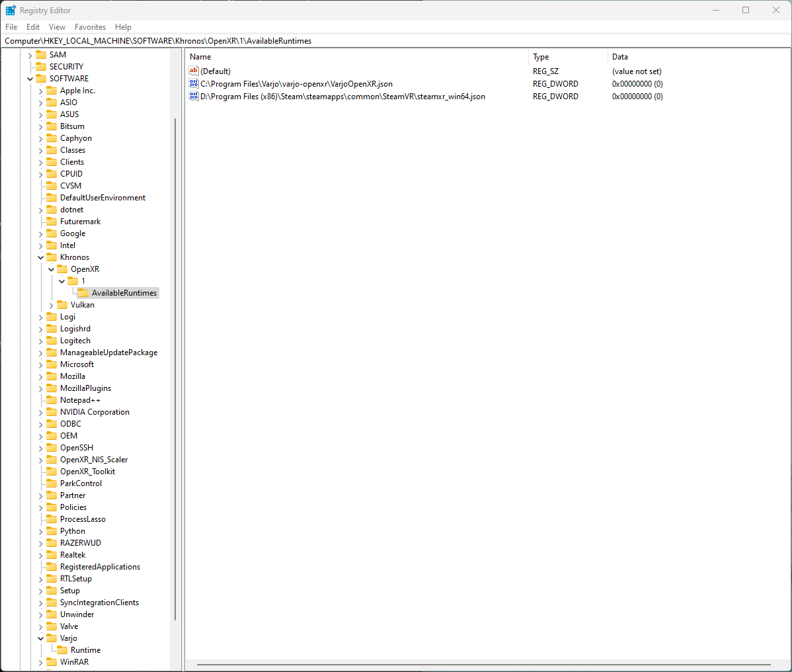Click the (Default) string value icon
This screenshot has width=792, height=672.
coord(194,71)
